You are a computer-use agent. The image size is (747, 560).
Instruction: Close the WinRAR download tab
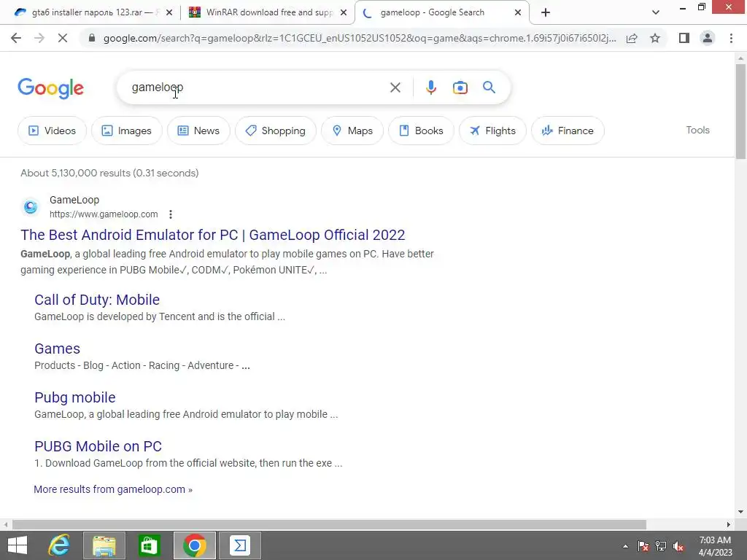(x=343, y=13)
